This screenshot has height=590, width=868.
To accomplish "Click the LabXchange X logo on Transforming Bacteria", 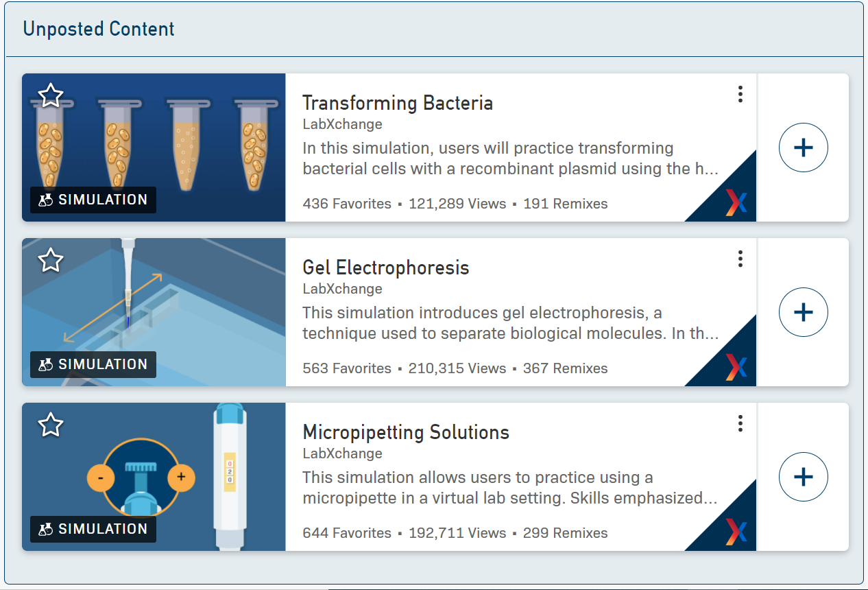I will 736,203.
